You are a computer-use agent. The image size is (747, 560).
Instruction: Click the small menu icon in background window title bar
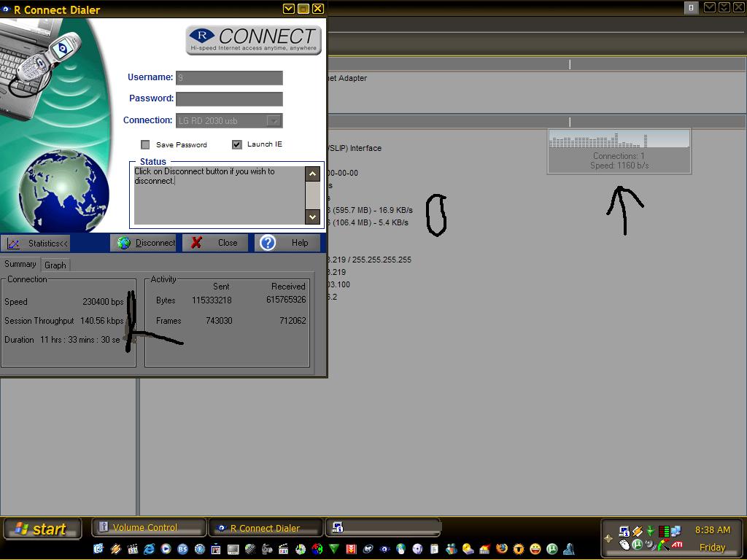coord(692,7)
